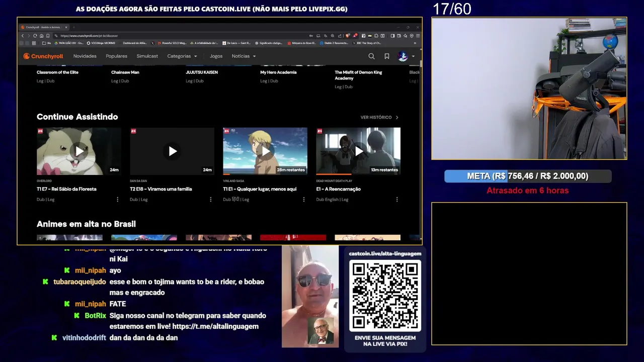
Task: Click the tubaraoqueijudo chat username
Action: [79, 282]
